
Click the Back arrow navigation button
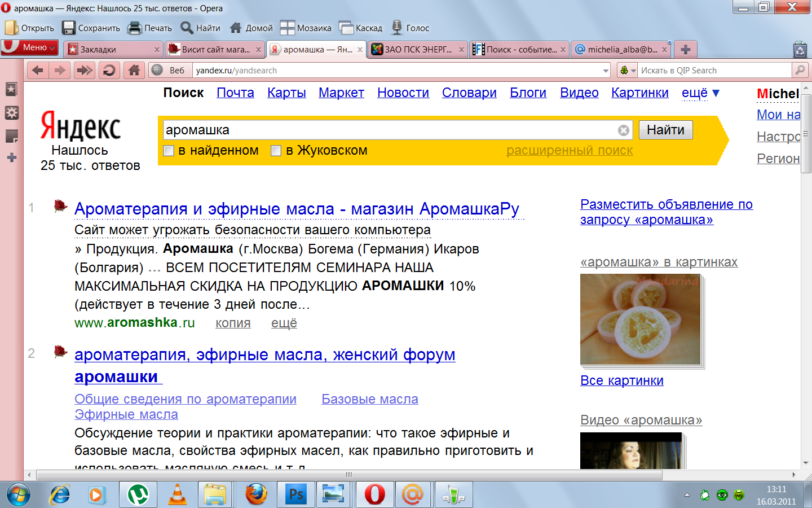click(x=37, y=71)
